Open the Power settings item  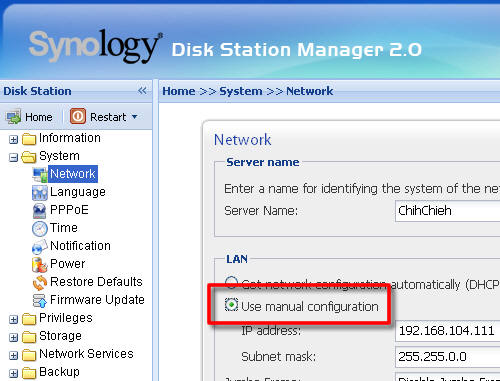68,264
